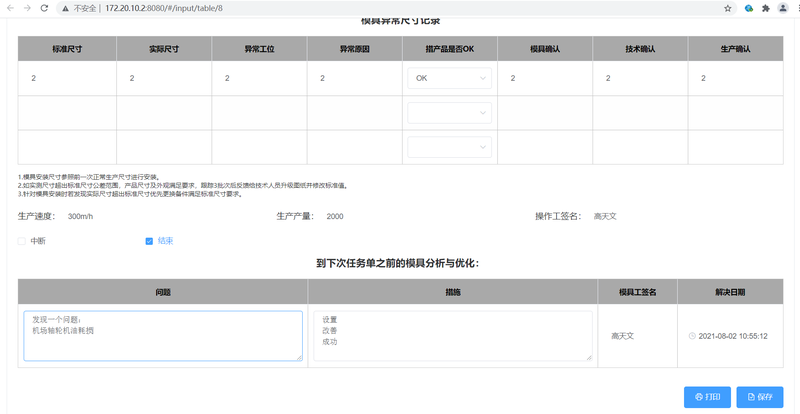Click the 措施 column header
Image resolution: width=800 pixels, height=414 pixels.
click(453, 292)
